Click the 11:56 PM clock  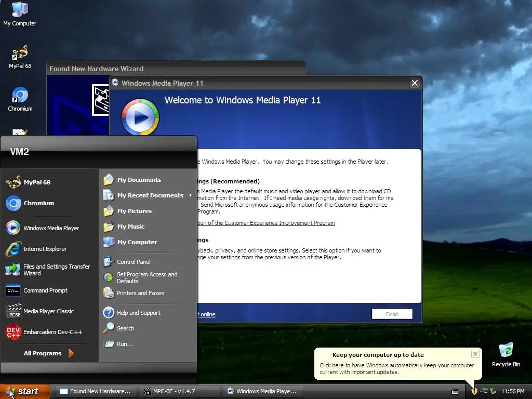tap(513, 391)
